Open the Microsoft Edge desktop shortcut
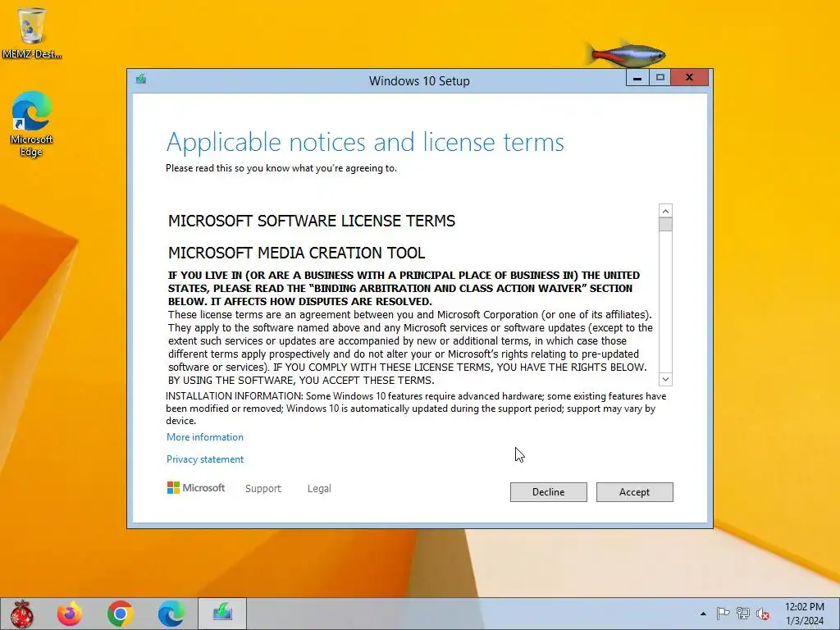The width and height of the screenshot is (840, 630). point(32,124)
